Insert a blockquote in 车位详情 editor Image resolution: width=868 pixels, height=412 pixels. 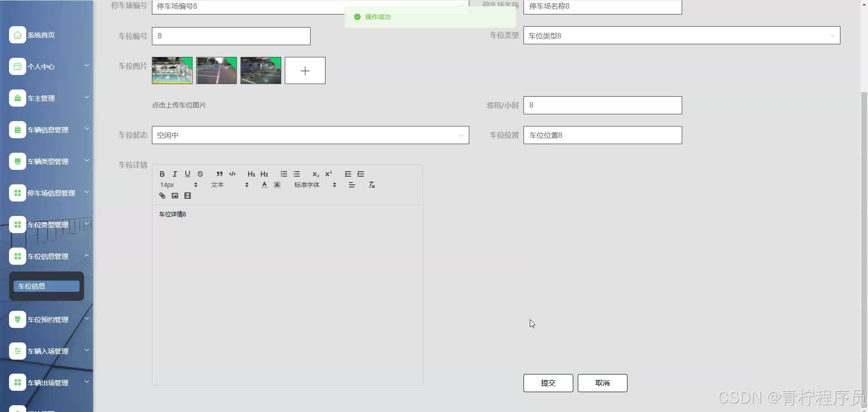[x=220, y=174]
